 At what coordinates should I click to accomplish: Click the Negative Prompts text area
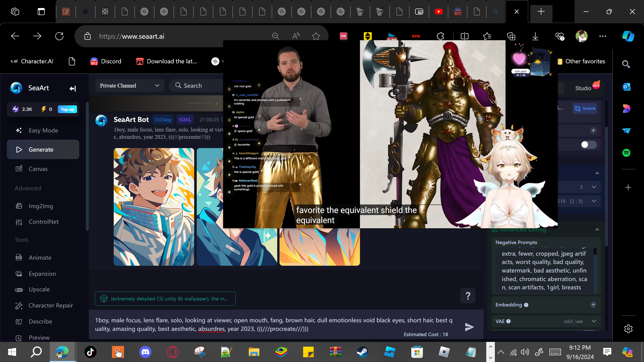[x=544, y=270]
